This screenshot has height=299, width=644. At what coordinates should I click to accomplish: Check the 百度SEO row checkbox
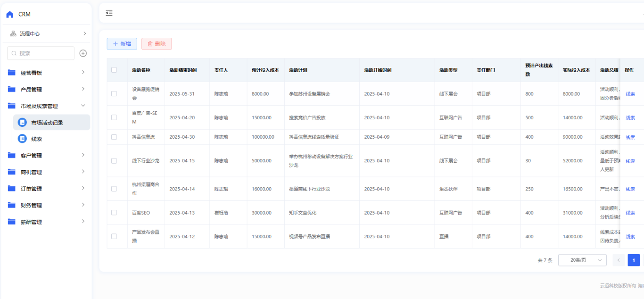point(114,213)
